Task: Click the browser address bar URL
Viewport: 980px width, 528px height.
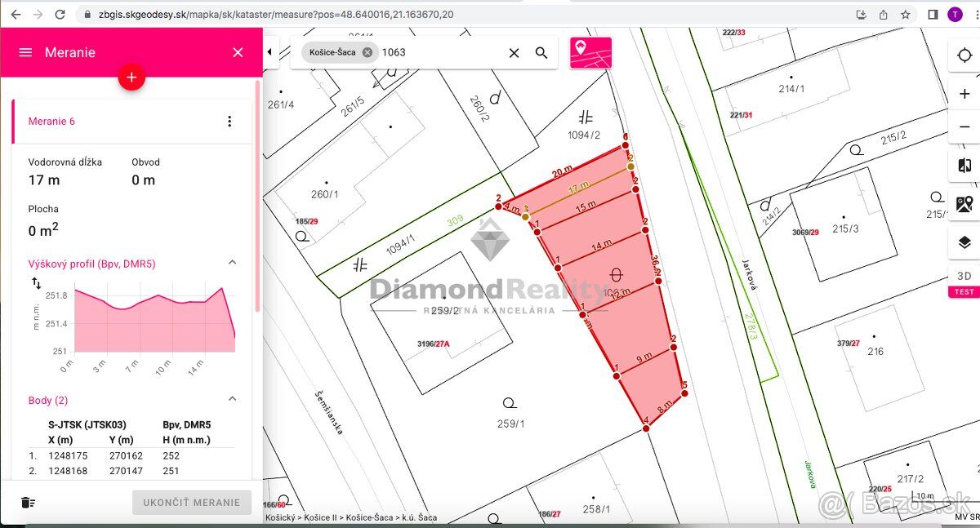Action: 276,15
